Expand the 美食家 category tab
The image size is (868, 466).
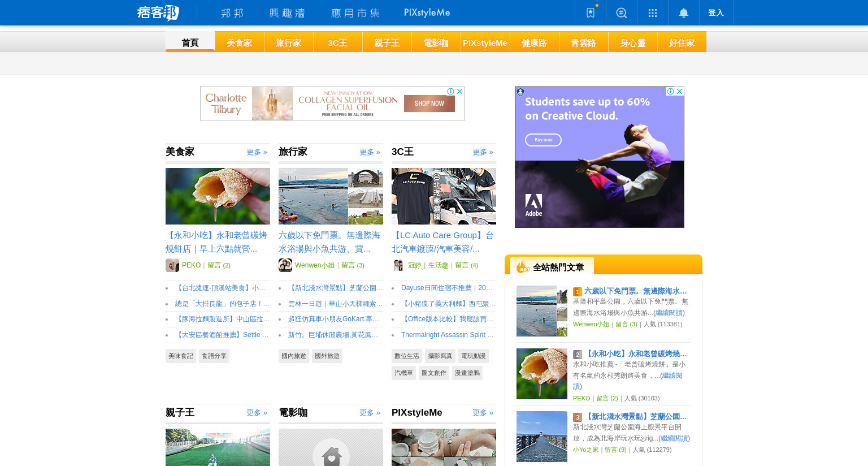click(x=240, y=42)
